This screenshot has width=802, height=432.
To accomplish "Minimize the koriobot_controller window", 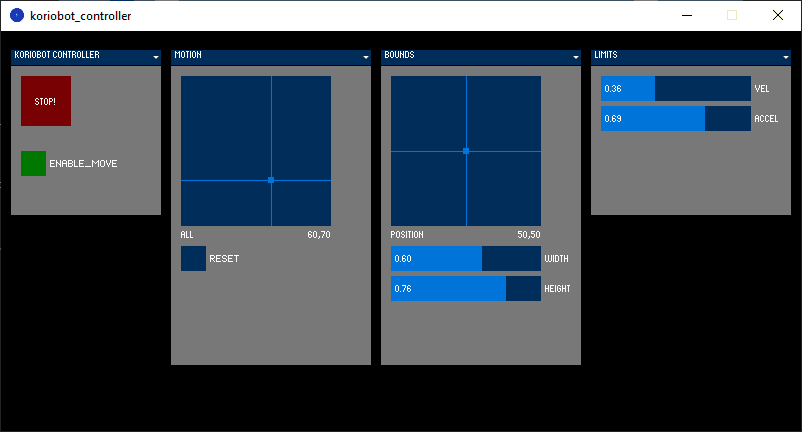I will click(x=687, y=15).
